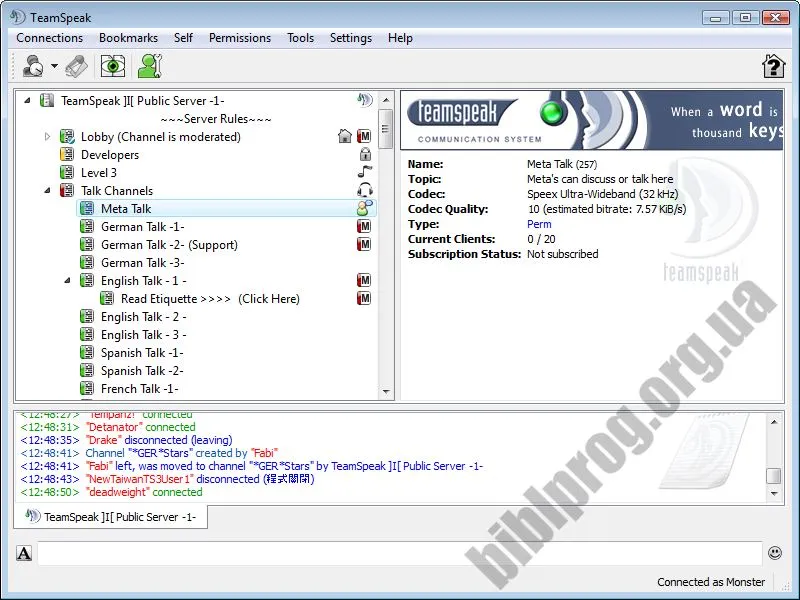Screen dimensions: 800x600
Task: Click the padlock icon on Developers row
Action: [365, 154]
